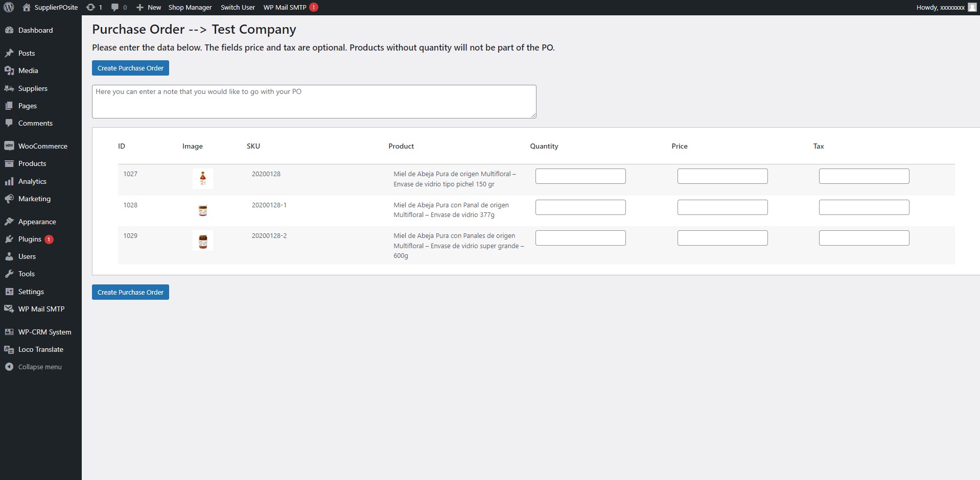Click Quantity field for product 1029
The image size is (980, 480).
pos(580,238)
